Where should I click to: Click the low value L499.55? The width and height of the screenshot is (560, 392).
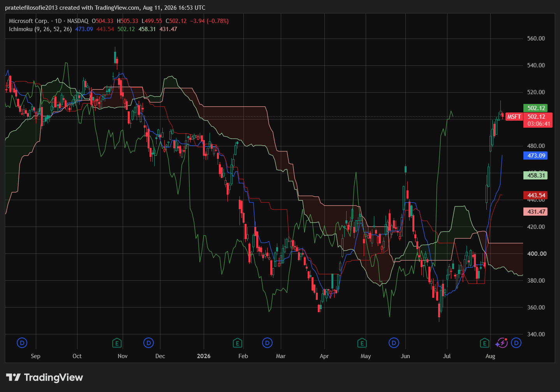point(152,21)
